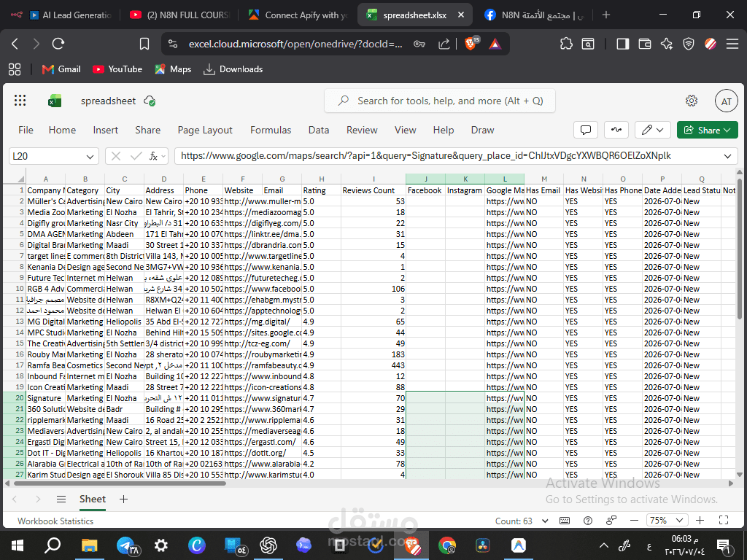The width and height of the screenshot is (747, 560).
Task: Open the Share button dropdown
Action: point(707,130)
